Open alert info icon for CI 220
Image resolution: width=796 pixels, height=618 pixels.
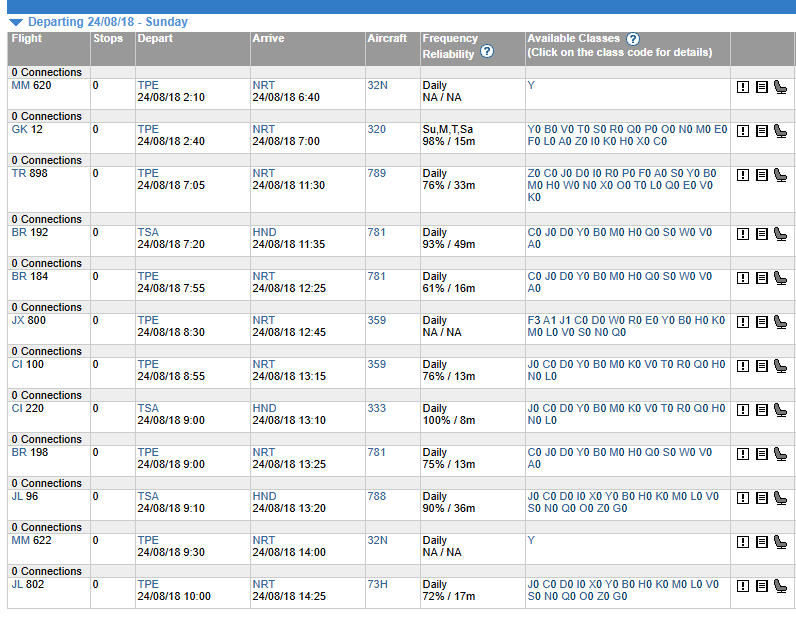point(743,410)
